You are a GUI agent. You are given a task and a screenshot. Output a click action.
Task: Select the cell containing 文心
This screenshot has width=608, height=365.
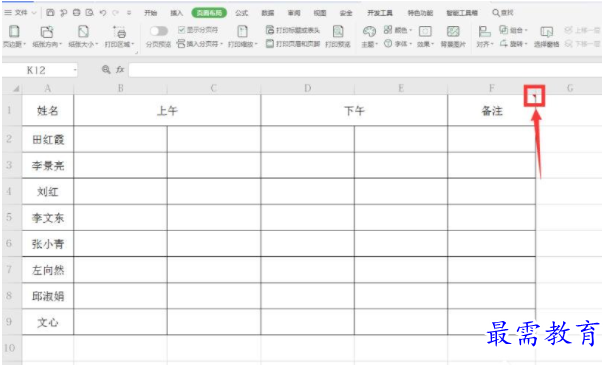click(x=48, y=322)
